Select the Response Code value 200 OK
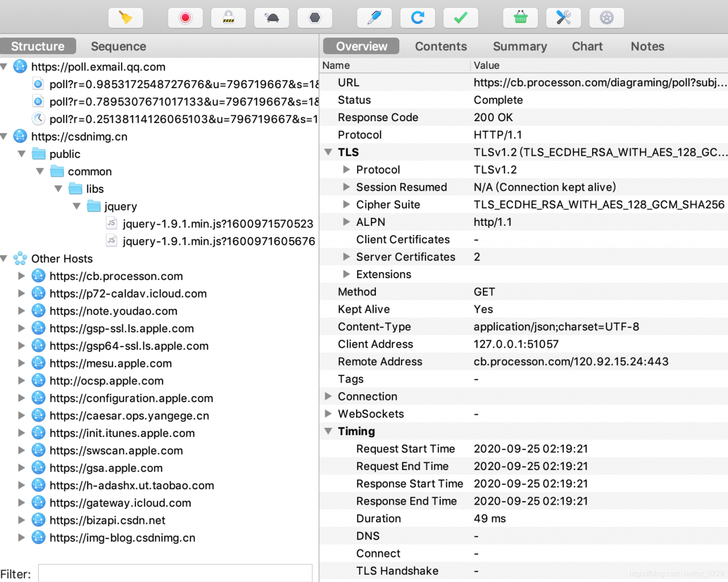 click(x=493, y=118)
